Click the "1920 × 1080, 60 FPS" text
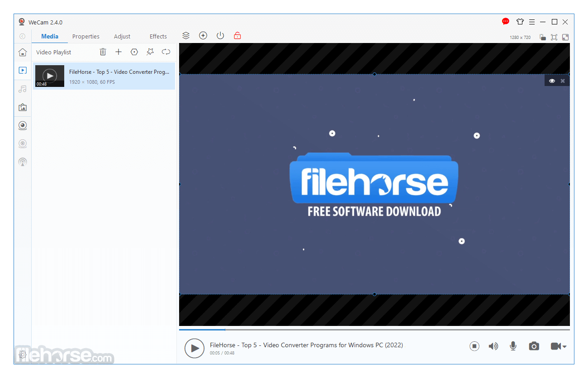 pyautogui.click(x=92, y=82)
